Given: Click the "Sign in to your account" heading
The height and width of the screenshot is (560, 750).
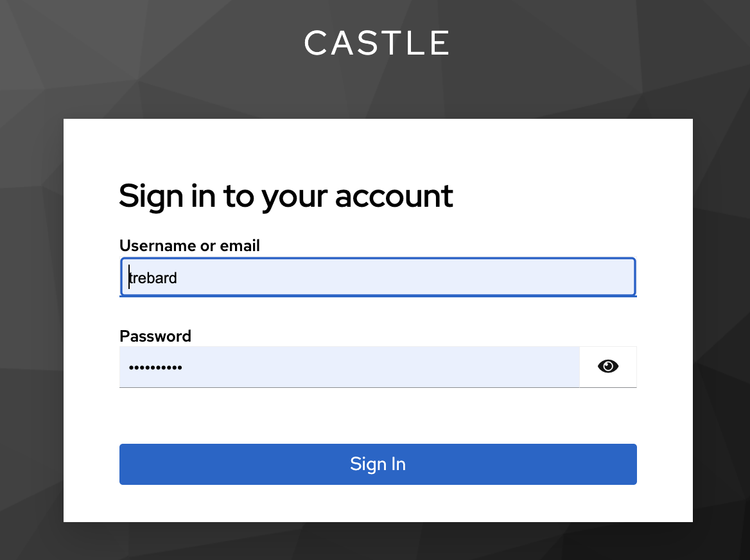Looking at the screenshot, I should click(286, 196).
